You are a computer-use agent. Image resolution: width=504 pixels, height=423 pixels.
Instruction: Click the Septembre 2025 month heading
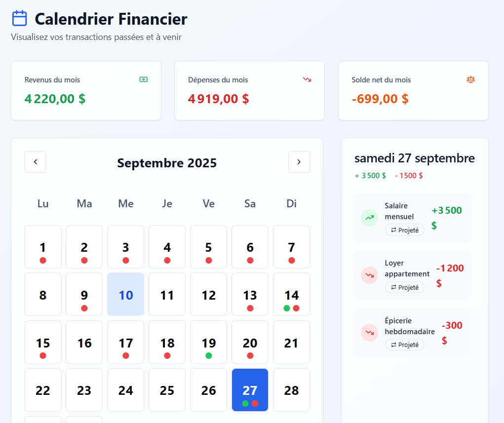point(167,163)
